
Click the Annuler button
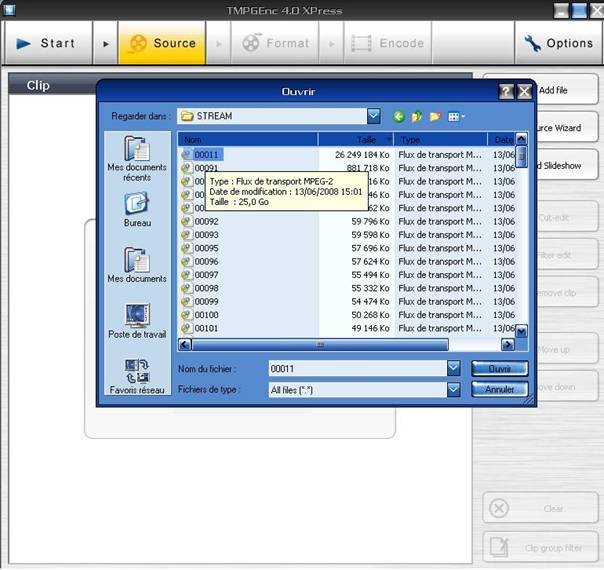click(500, 389)
